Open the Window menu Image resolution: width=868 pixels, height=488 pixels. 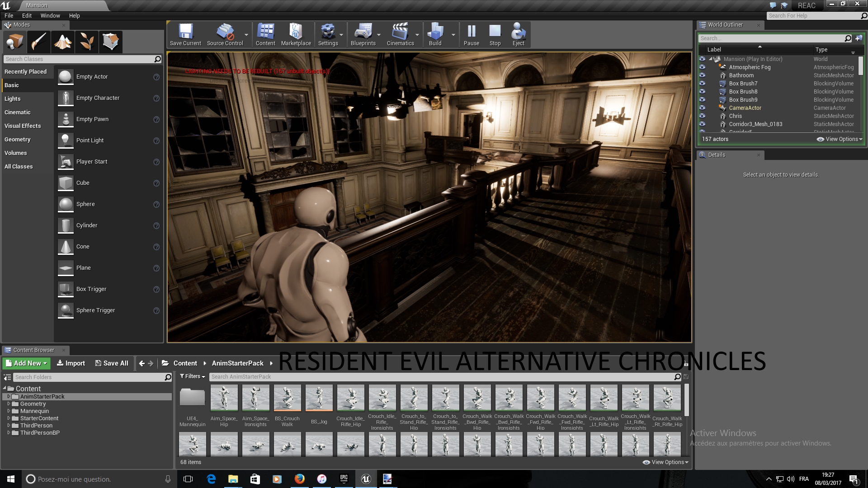[x=50, y=15]
